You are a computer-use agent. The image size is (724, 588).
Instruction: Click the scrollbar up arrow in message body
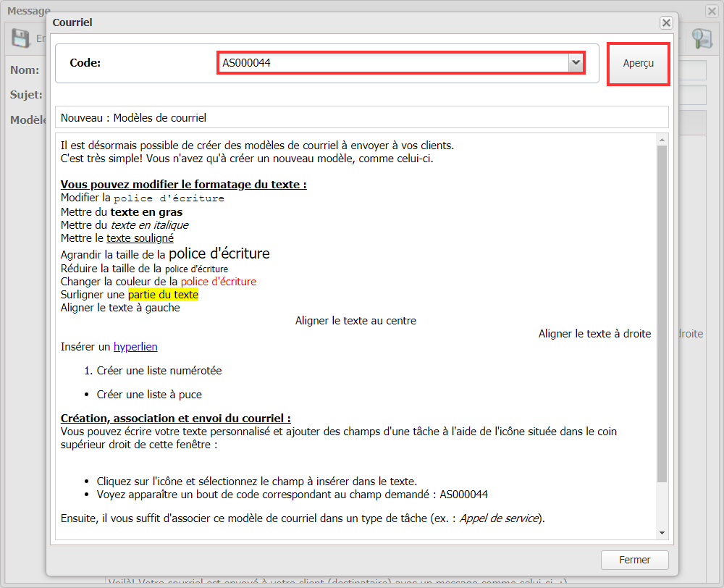coord(662,139)
